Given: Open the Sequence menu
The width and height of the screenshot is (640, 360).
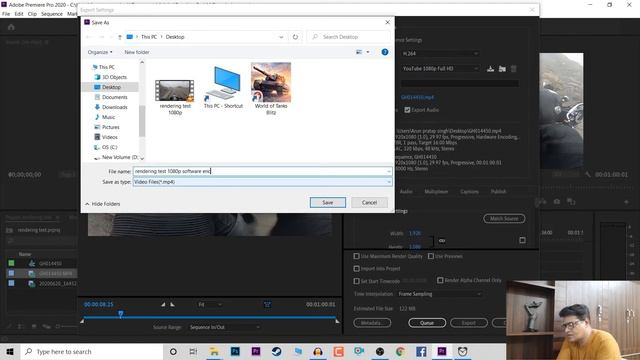Looking at the screenshot, I should (x=52, y=14).
